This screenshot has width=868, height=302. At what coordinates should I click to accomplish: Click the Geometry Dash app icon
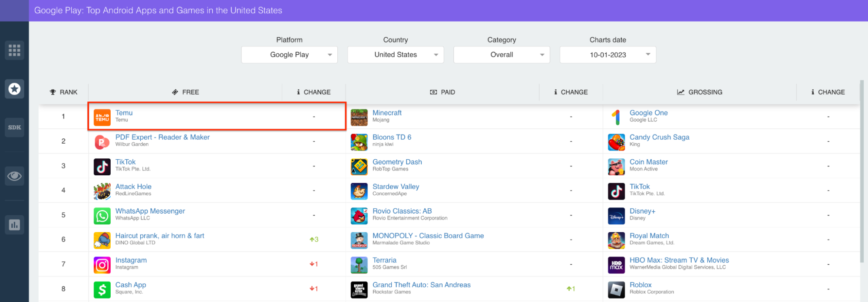359,167
